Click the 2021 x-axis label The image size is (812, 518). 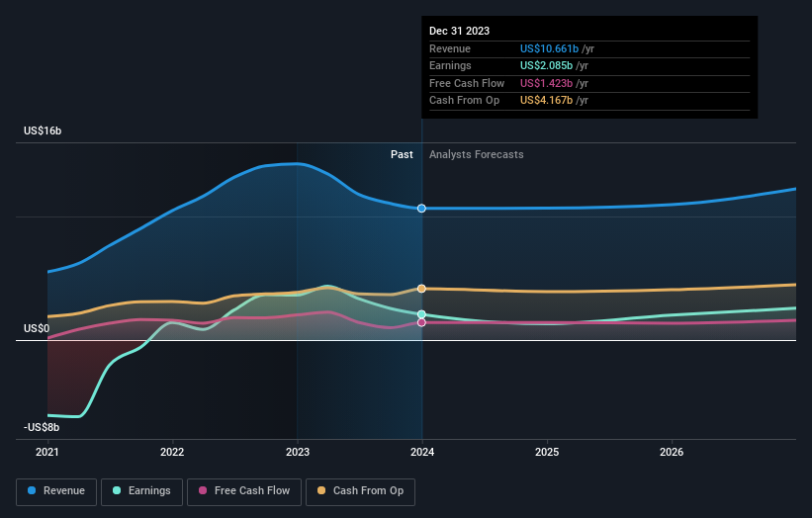tap(47, 452)
